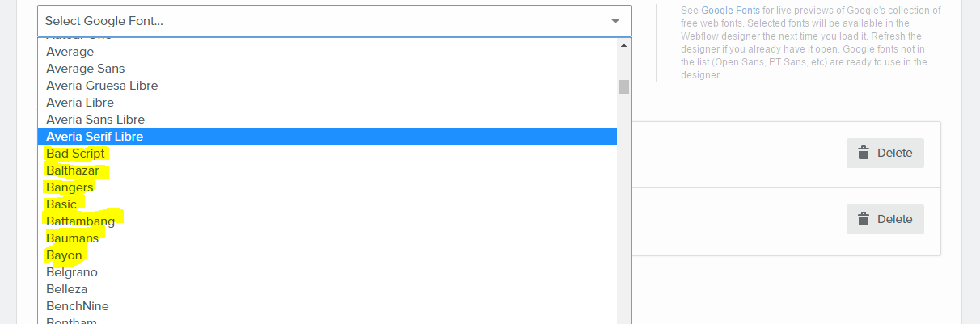Select Averia Serif Libre font
The image size is (980, 324).
tap(327, 137)
